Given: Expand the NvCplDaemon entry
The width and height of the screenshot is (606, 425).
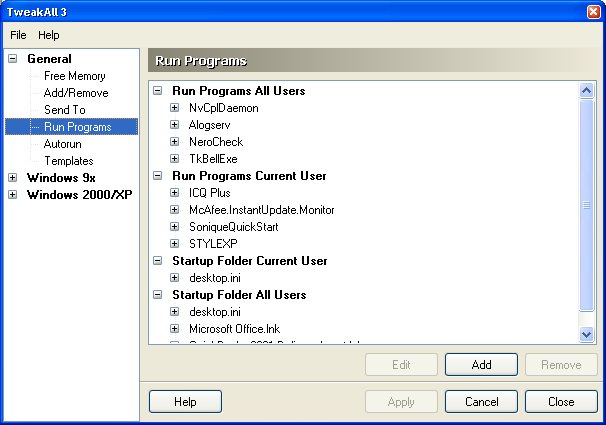Looking at the screenshot, I should (x=175, y=108).
